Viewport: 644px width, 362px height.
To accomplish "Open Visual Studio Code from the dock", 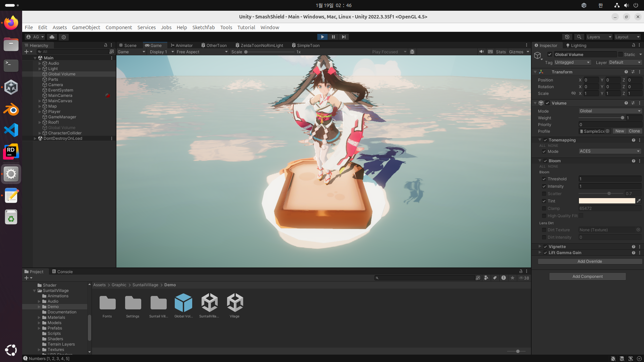I will tap(11, 130).
